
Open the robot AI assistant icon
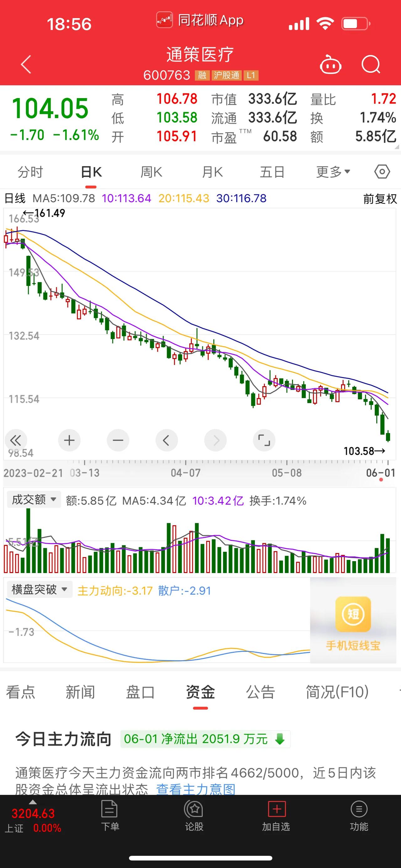pos(330,64)
